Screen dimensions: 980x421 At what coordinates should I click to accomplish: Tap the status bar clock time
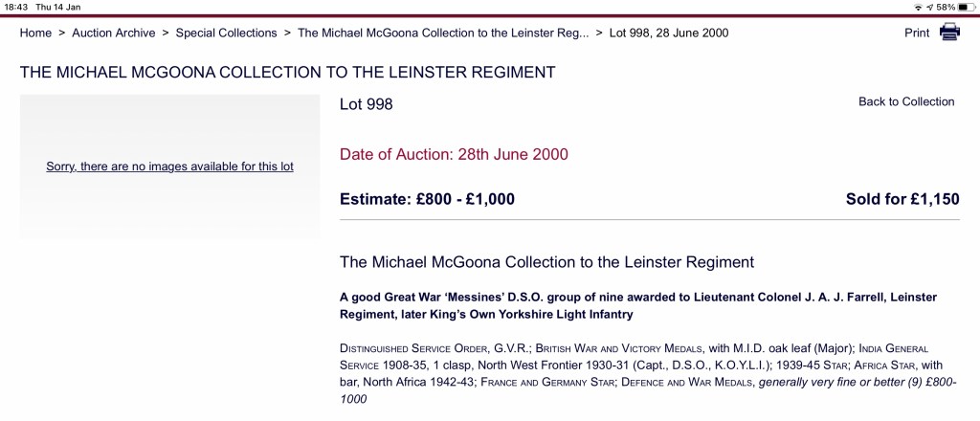tap(16, 7)
